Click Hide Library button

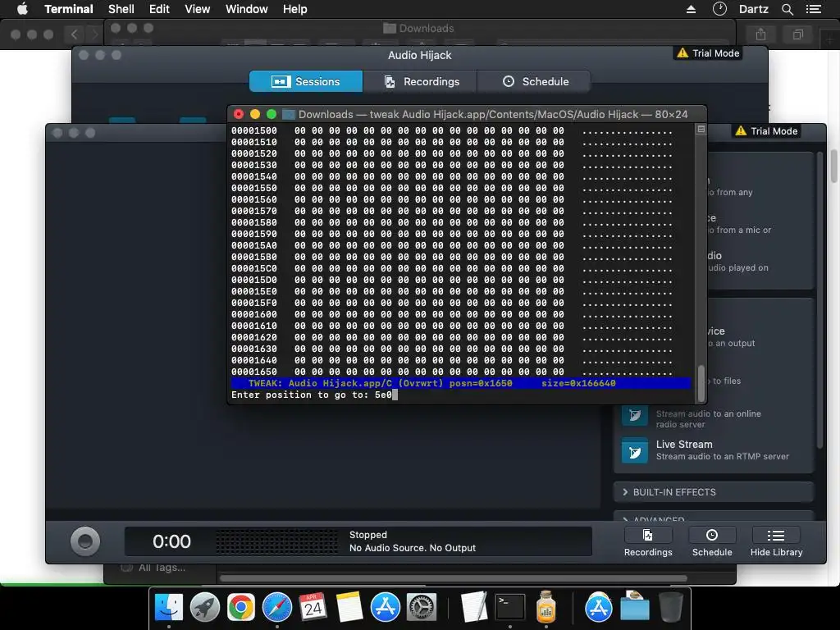tap(776, 541)
